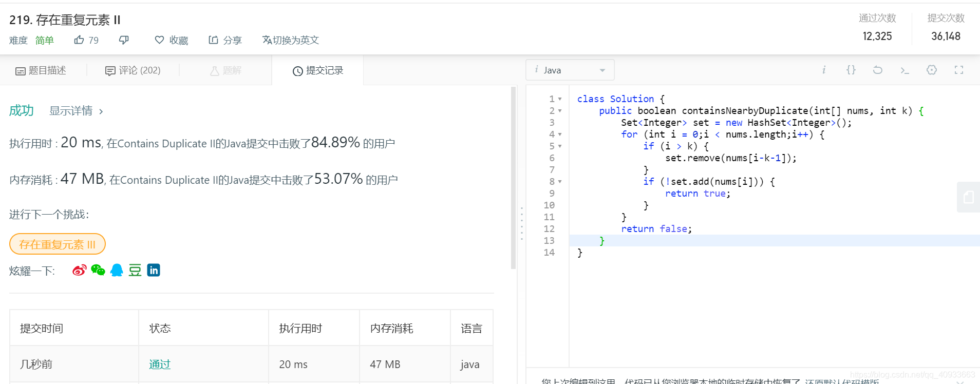Switch problem to English via 切换为英文
Screen dimensions: 980x384
point(290,40)
